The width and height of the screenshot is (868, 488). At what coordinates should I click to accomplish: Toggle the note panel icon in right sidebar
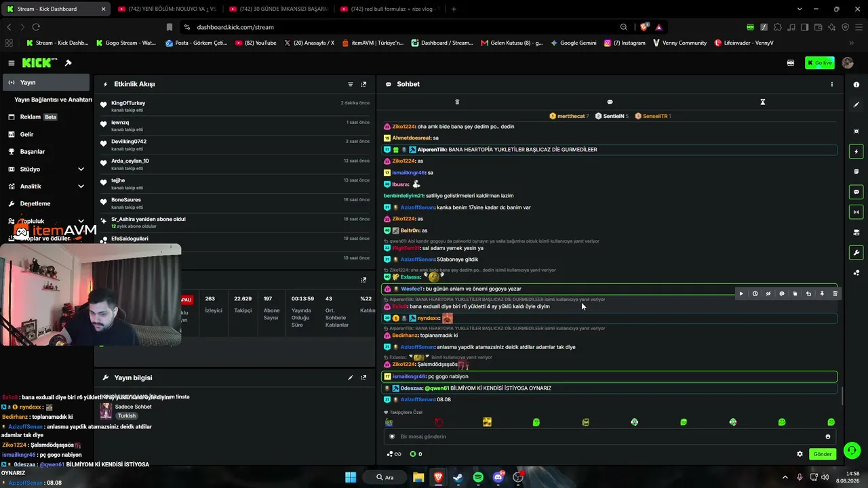pyautogui.click(x=856, y=171)
